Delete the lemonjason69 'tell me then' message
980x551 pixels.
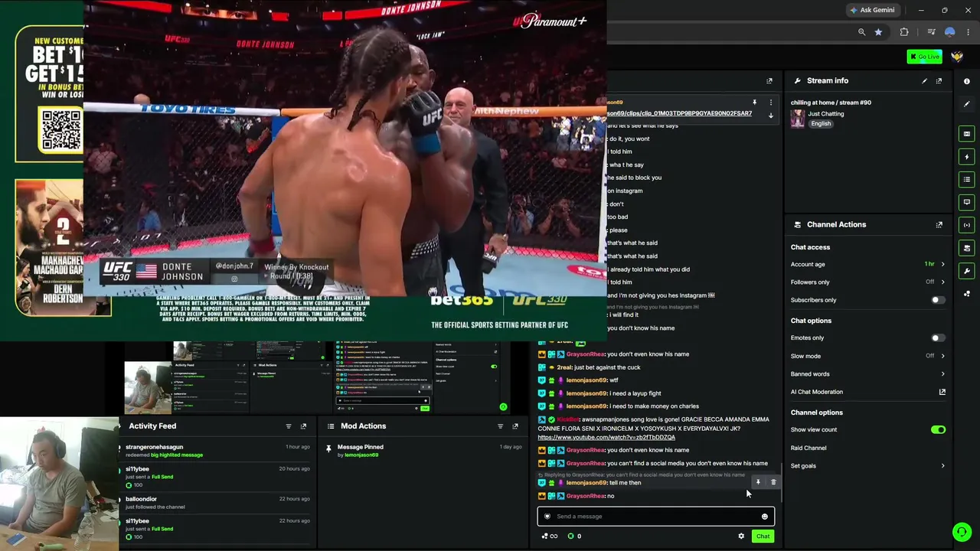(773, 483)
